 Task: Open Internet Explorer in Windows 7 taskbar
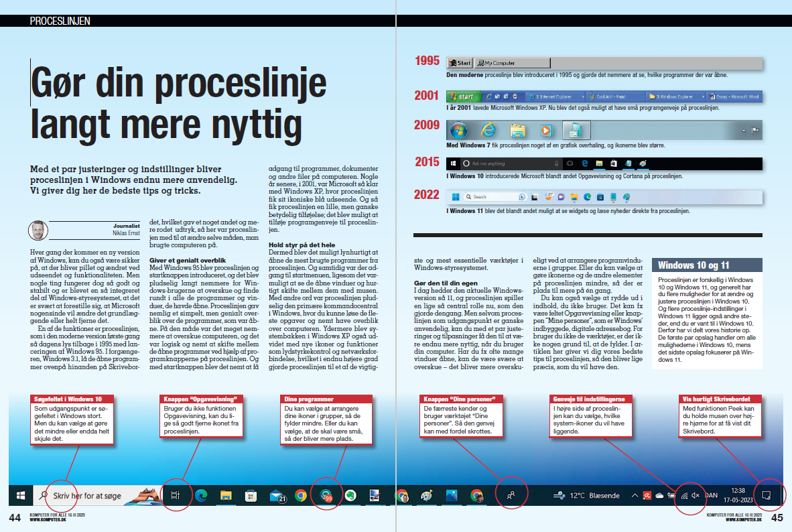pos(488,129)
